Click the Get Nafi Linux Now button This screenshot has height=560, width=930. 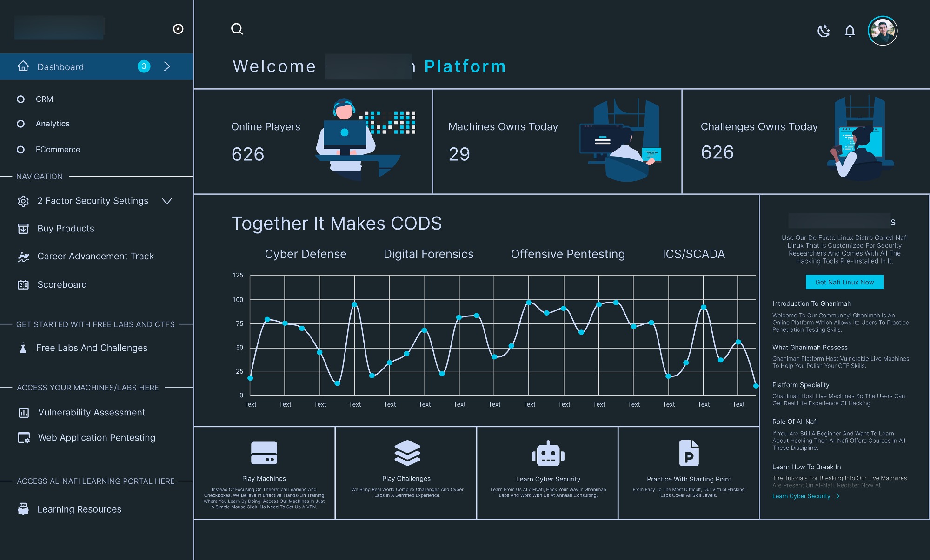click(844, 282)
